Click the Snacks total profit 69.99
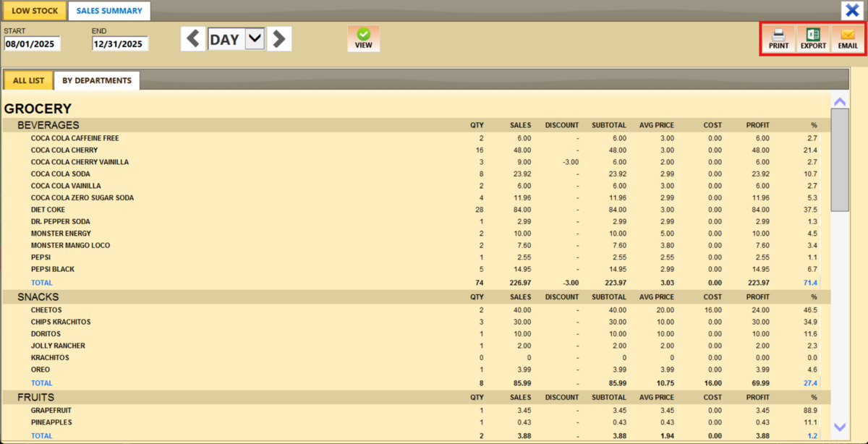Image resolution: width=868 pixels, height=444 pixels. pyautogui.click(x=759, y=383)
